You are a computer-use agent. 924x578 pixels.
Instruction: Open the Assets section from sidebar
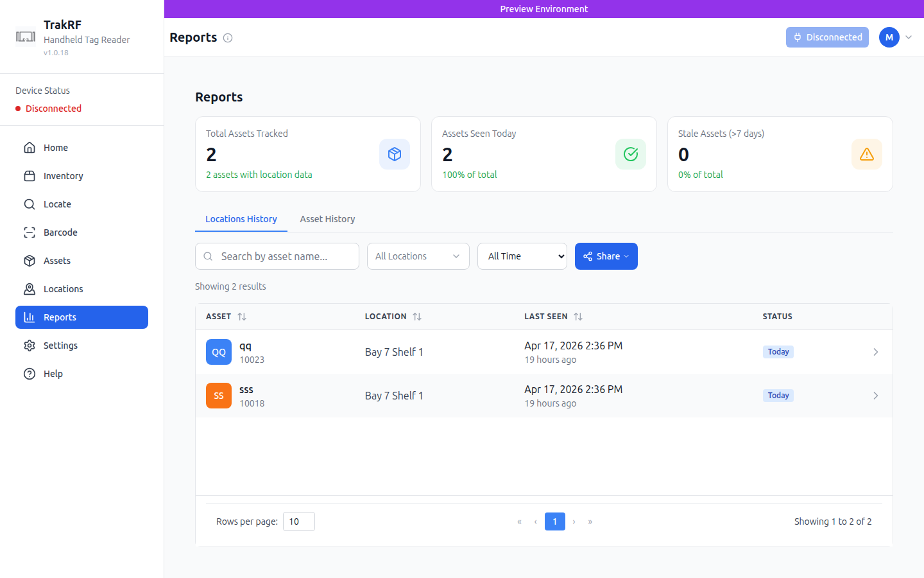point(30,260)
